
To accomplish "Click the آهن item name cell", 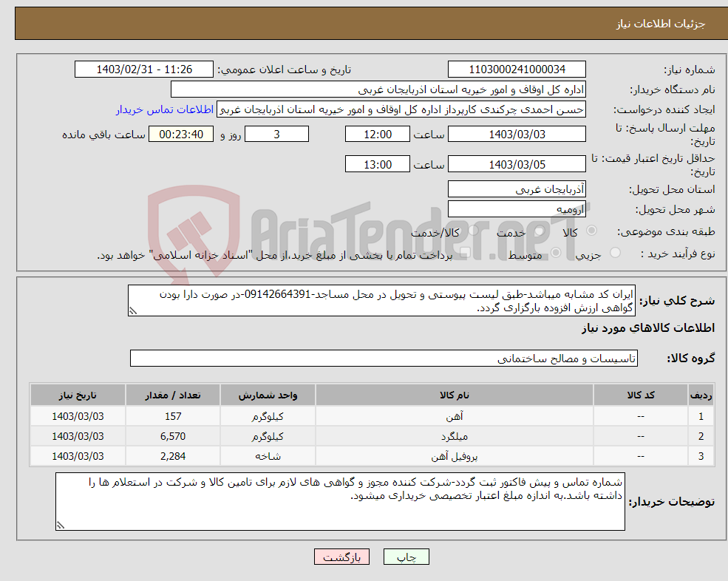I will (454, 417).
